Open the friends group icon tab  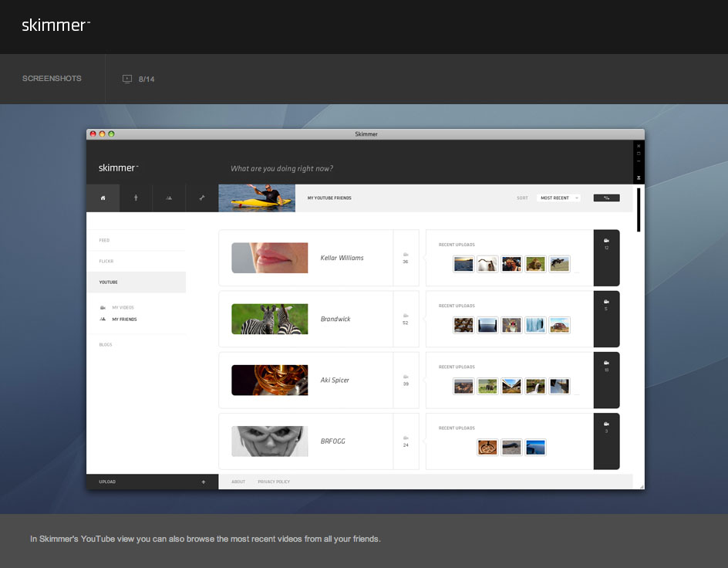click(169, 198)
